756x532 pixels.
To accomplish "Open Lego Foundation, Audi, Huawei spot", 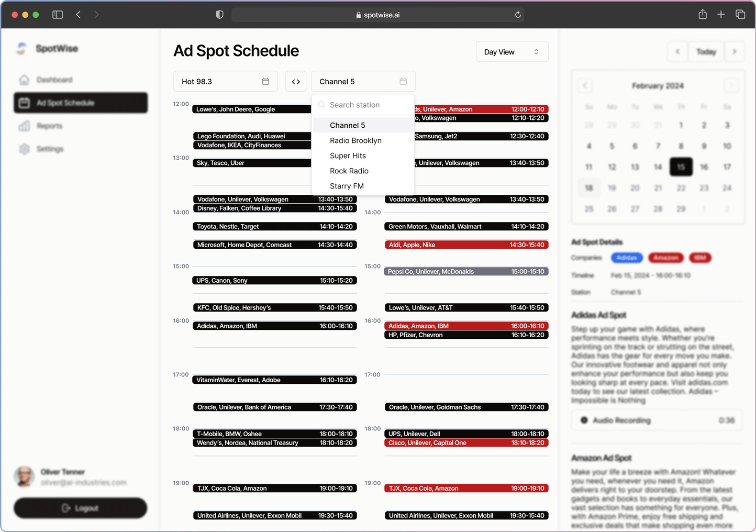I will 252,136.
